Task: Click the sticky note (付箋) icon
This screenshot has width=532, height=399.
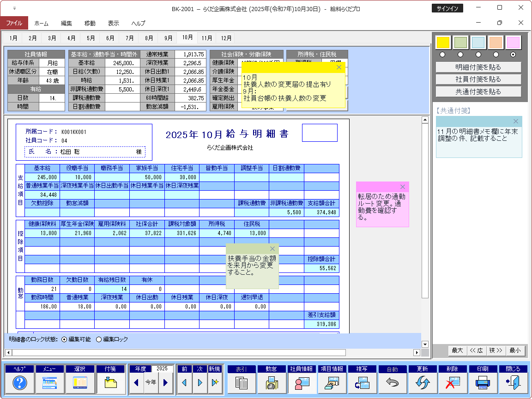Action: click(x=110, y=383)
